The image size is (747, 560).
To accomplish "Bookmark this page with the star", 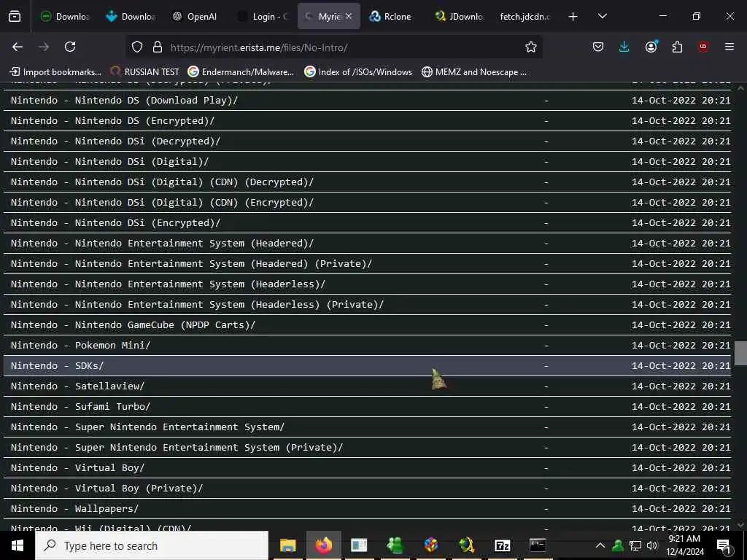I will 531,47.
